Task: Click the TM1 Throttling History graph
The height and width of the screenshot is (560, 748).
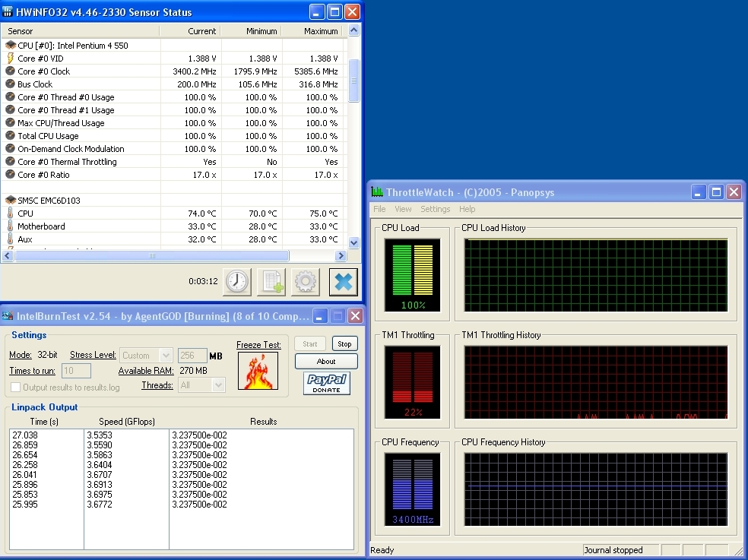Action: click(x=596, y=382)
